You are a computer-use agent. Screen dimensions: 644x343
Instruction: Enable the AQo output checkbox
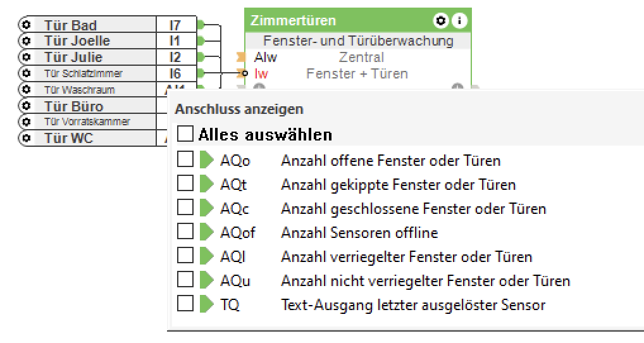coord(185,161)
